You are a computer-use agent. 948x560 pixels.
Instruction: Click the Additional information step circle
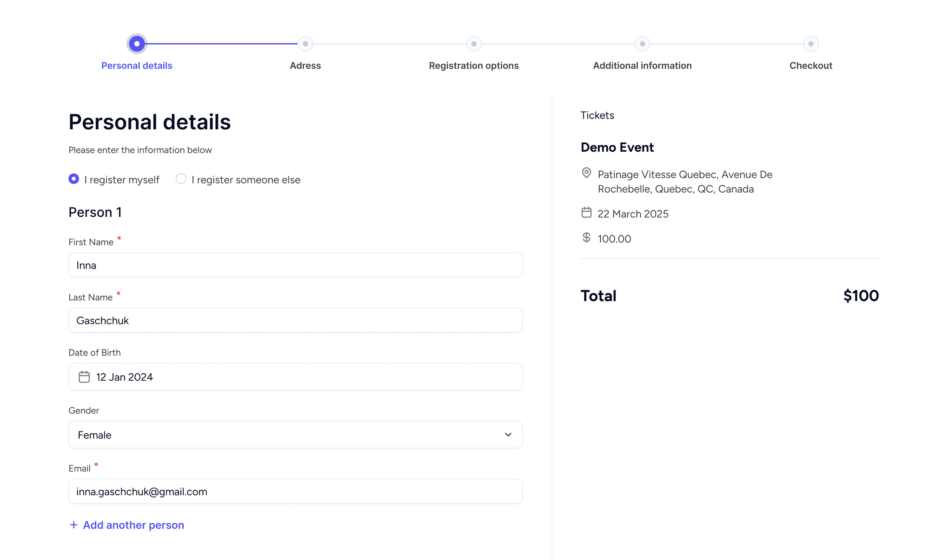click(x=642, y=44)
